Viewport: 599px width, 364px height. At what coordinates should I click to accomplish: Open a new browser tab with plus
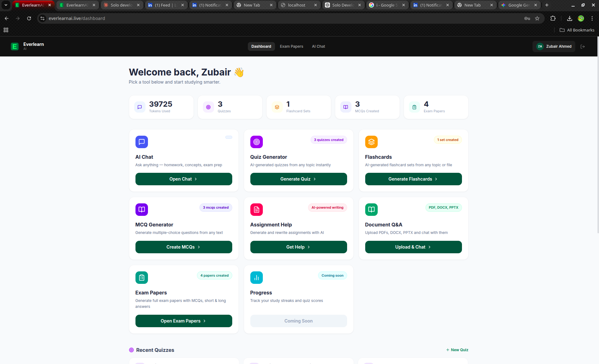click(547, 5)
